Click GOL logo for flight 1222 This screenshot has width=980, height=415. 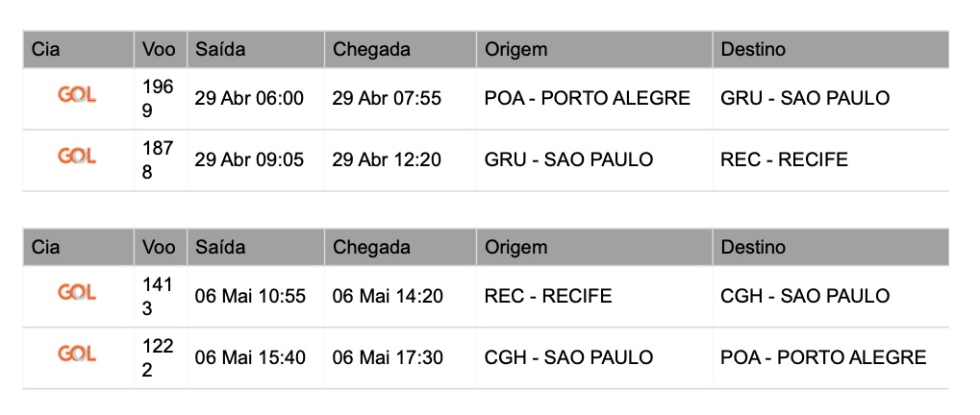pos(77,354)
